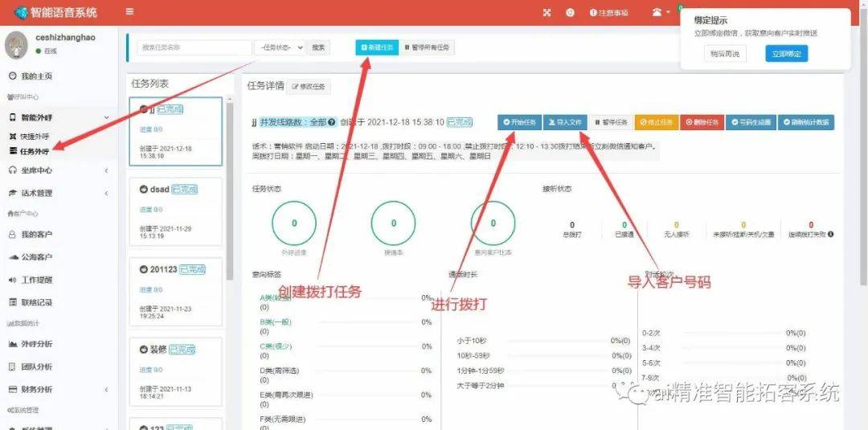Pause all tasks with 暂停所有任务
Screen dimensions: 868x430
tap(428, 47)
